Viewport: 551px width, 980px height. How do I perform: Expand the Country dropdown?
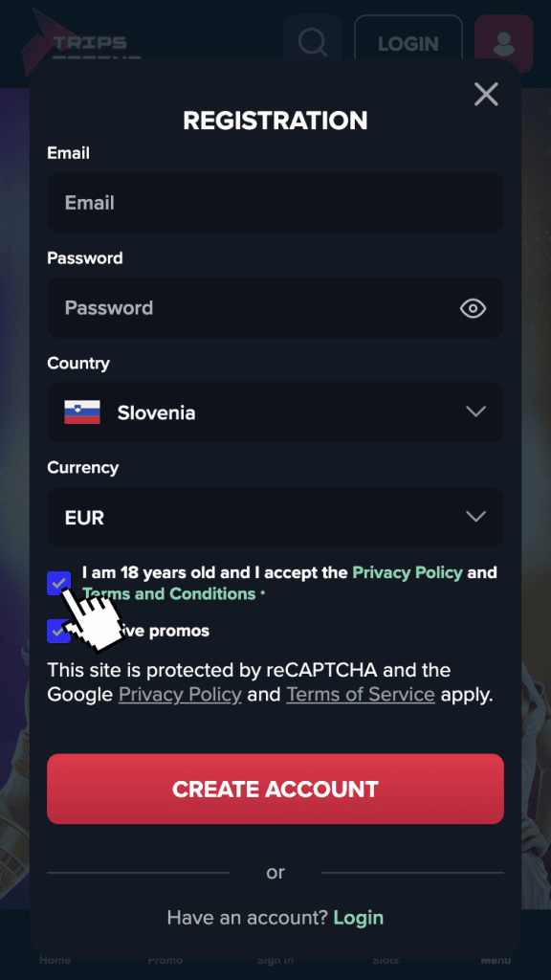275,412
